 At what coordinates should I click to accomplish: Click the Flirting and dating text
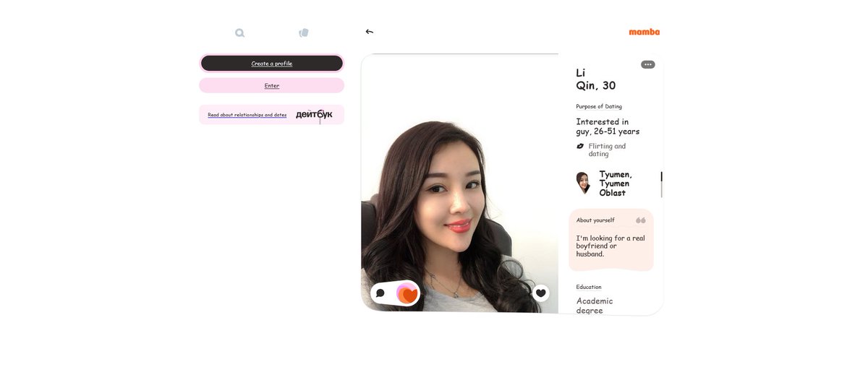[x=607, y=150]
